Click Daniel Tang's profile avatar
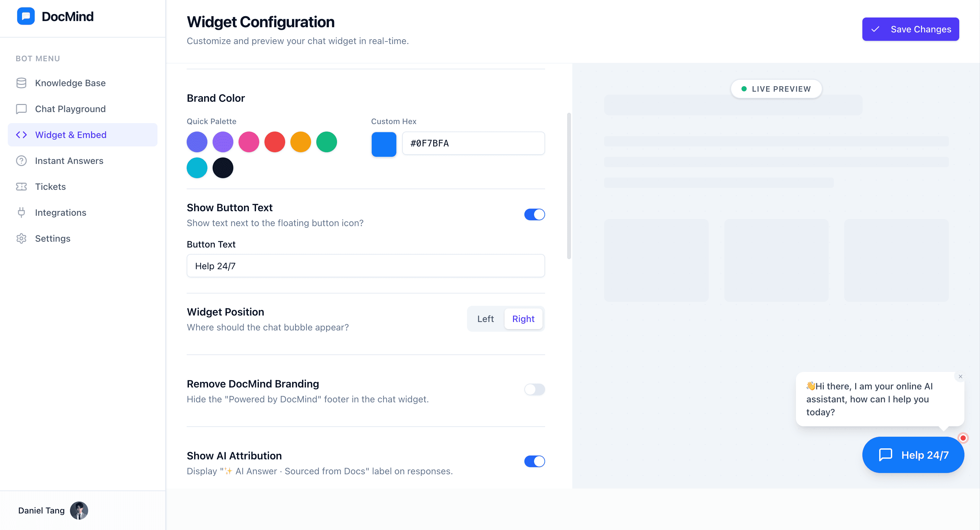The height and width of the screenshot is (530, 980). pyautogui.click(x=79, y=510)
